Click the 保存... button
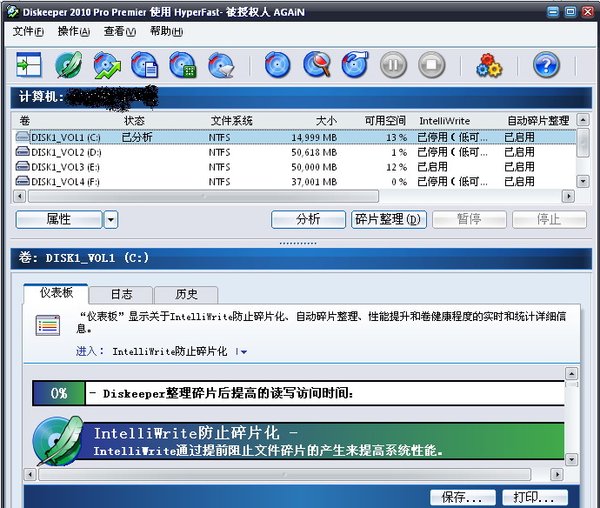 tap(463, 497)
